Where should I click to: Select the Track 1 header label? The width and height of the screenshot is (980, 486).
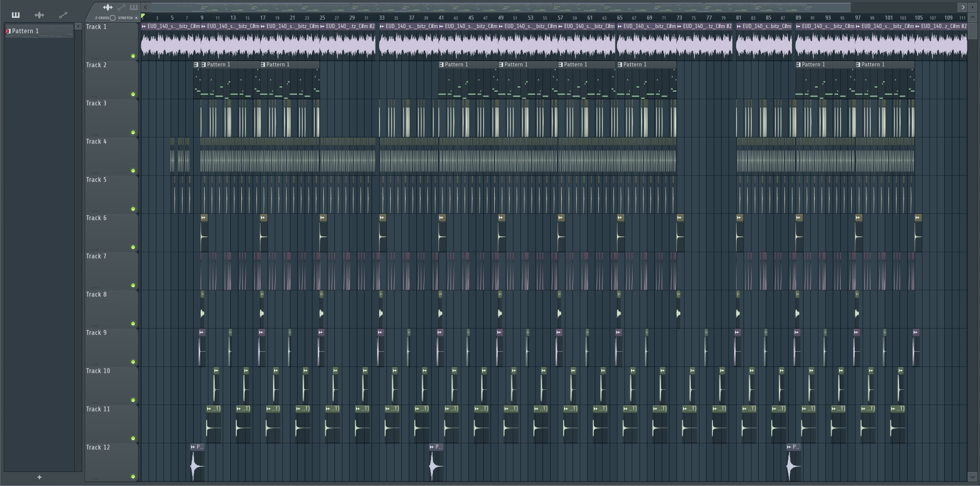click(96, 27)
